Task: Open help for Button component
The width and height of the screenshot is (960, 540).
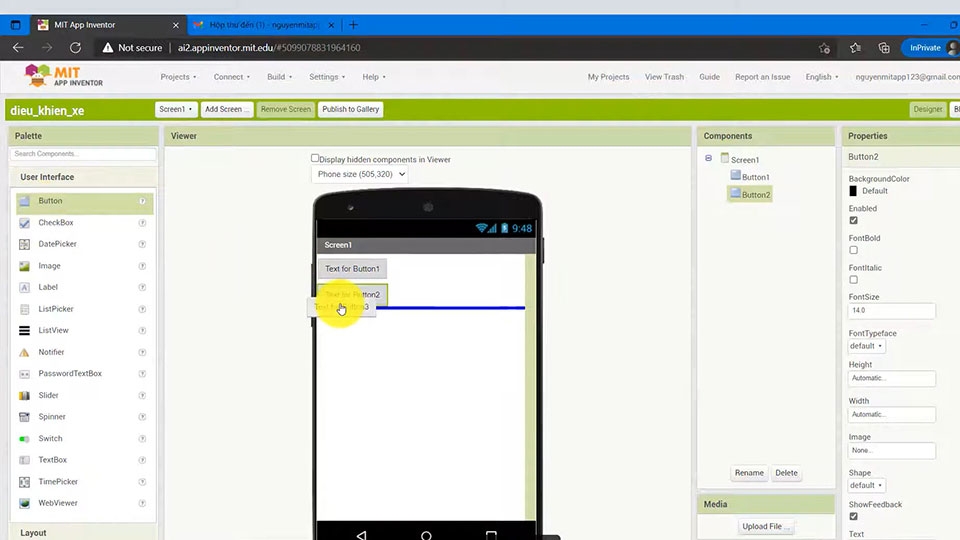Action: coord(142,201)
